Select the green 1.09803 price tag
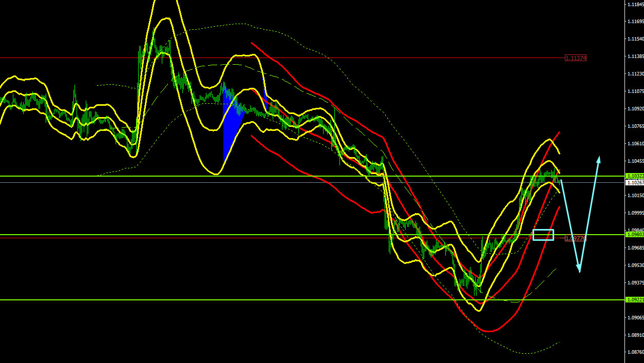The image size is (644, 363). 635,235
